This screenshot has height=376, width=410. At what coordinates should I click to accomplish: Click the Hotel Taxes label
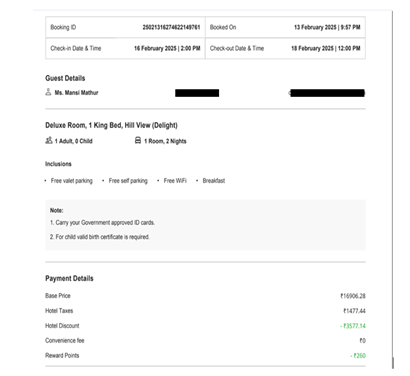[59, 311]
